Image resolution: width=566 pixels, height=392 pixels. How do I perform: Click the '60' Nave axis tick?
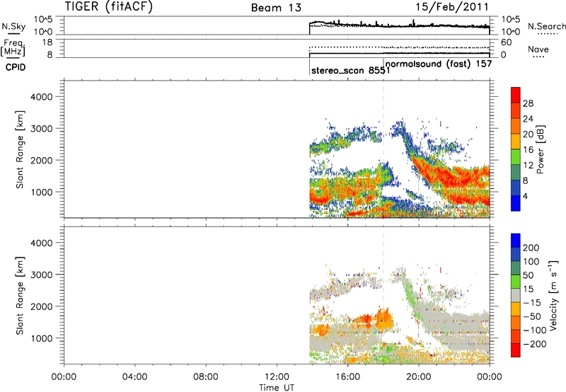506,42
